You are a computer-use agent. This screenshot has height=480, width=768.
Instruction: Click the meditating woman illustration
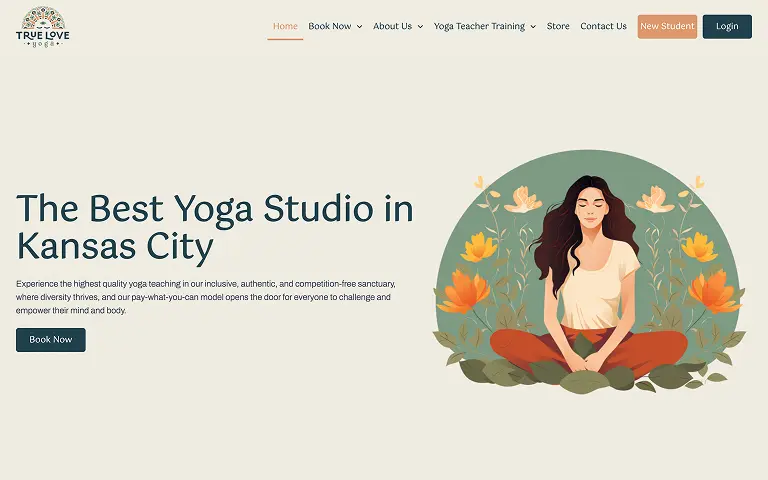click(589, 272)
